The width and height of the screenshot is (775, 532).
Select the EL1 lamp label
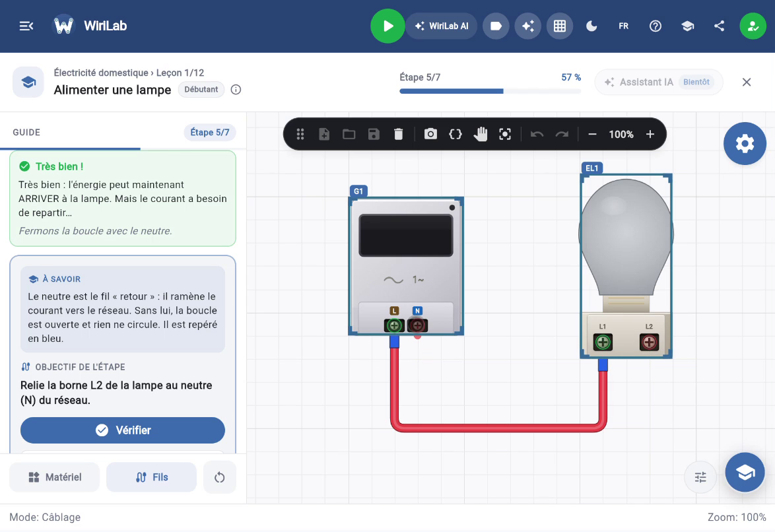tap(591, 168)
